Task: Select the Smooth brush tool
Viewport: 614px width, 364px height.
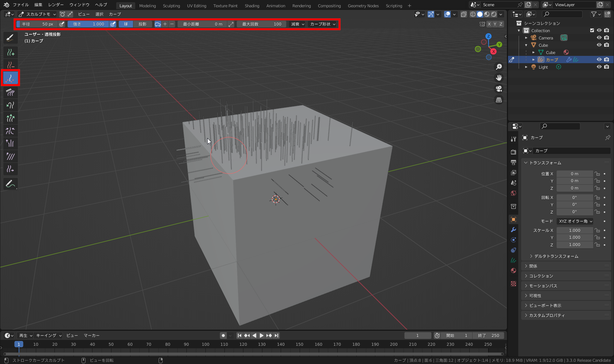Action: tap(10, 156)
